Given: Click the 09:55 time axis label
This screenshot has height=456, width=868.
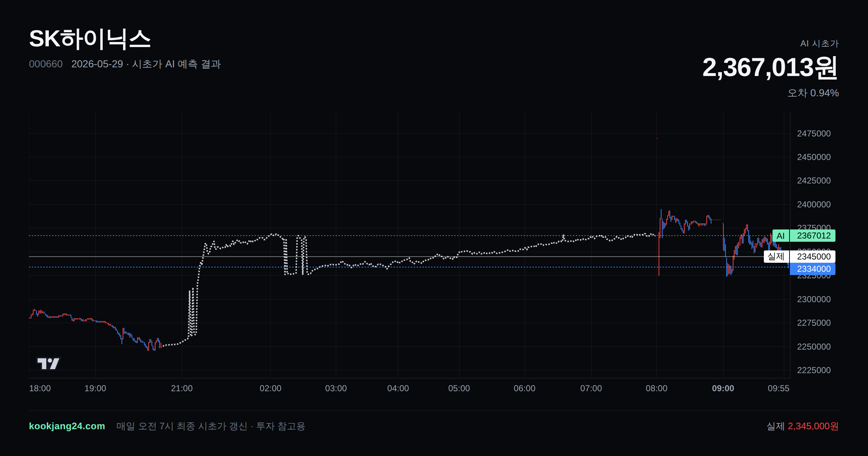Looking at the screenshot, I should [779, 388].
